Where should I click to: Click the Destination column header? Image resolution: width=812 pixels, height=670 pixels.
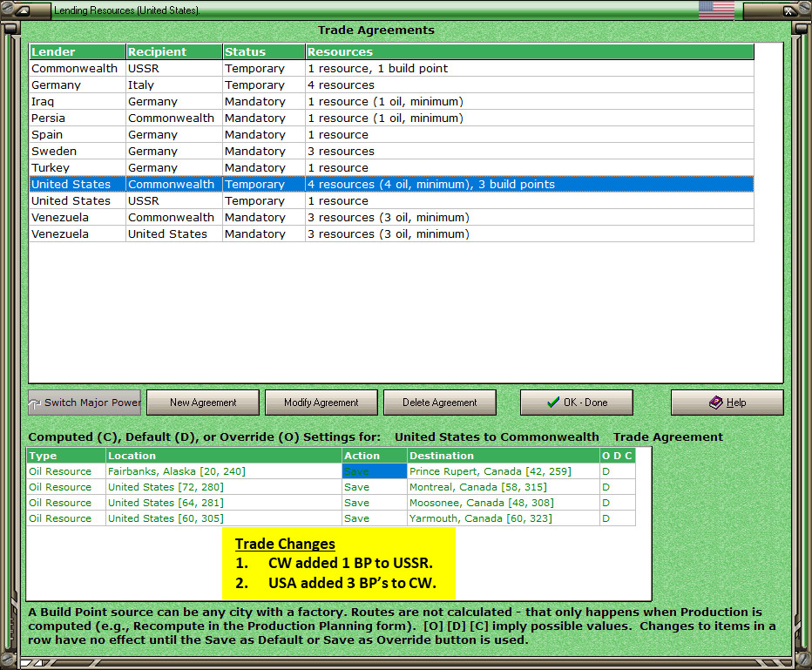point(504,456)
